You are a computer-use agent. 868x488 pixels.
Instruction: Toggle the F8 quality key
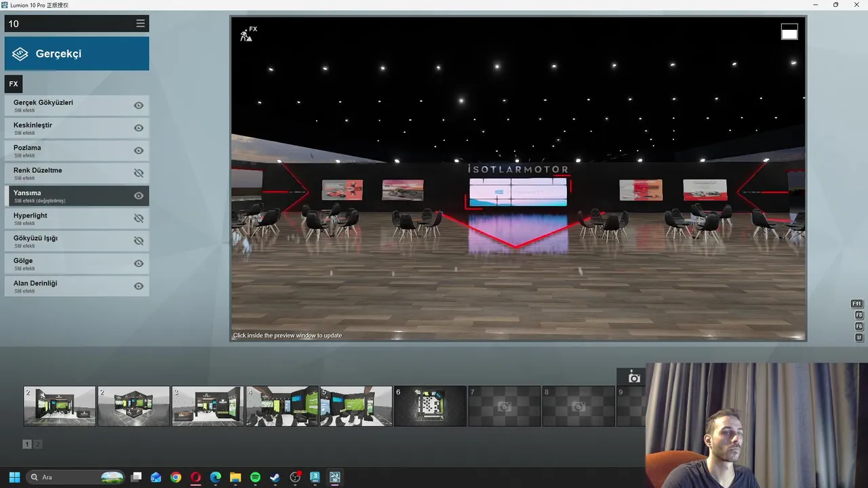click(859, 315)
